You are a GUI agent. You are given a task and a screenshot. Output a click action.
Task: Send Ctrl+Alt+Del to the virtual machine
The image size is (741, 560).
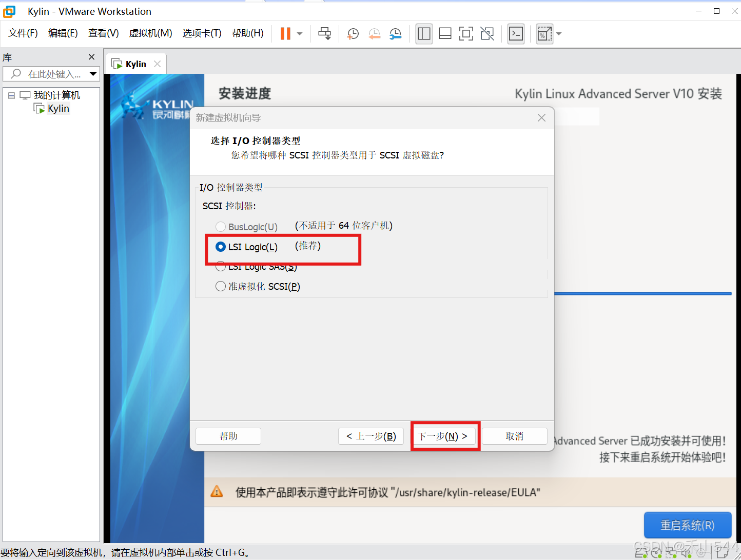tap(324, 34)
